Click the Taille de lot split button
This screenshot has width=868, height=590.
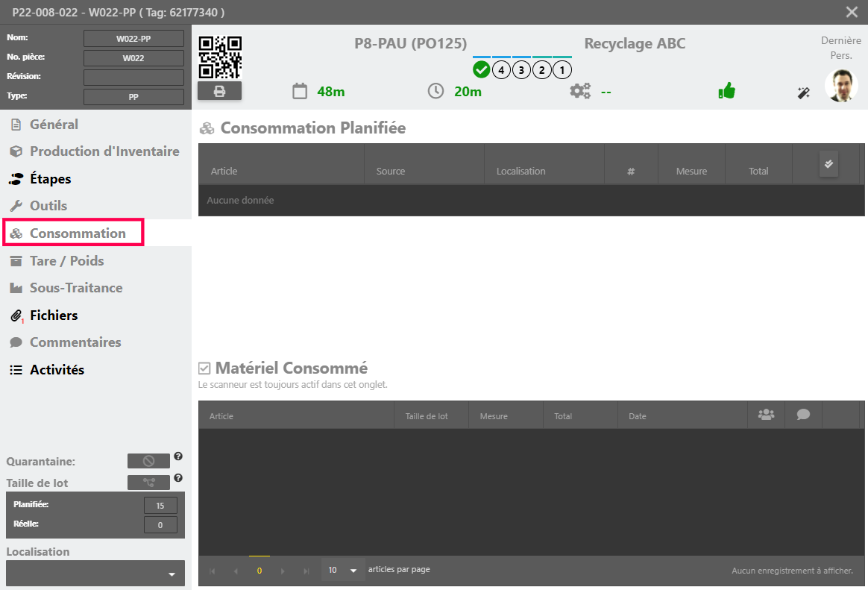point(148,483)
